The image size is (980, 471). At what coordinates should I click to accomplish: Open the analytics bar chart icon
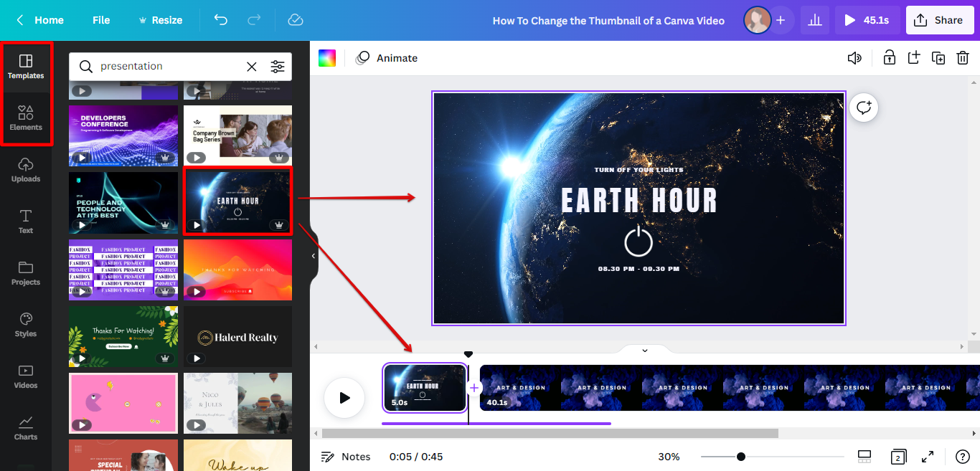(814, 20)
